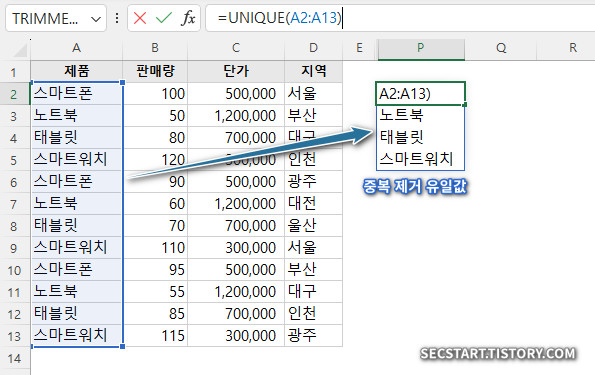
Task: Click cell A13 containing 스마트워치
Action: click(77, 336)
